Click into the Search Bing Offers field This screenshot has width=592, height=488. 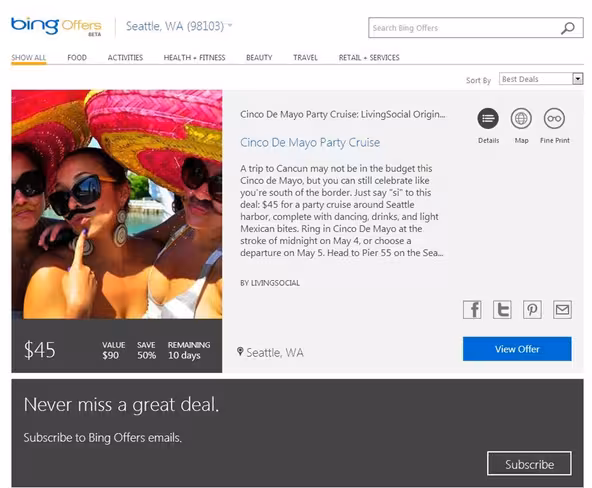(464, 28)
